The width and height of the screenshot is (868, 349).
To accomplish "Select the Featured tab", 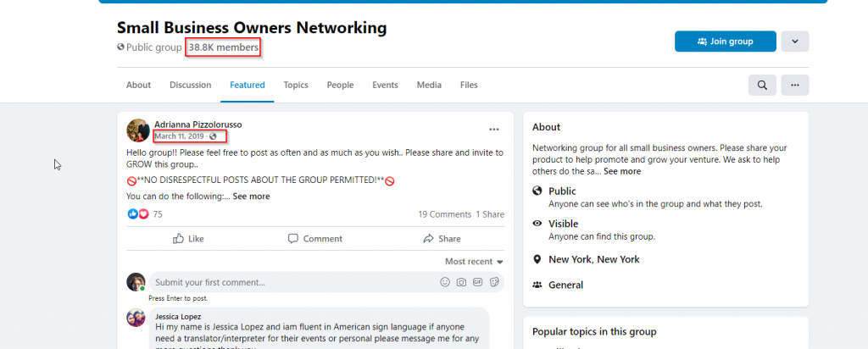I will coord(248,86).
